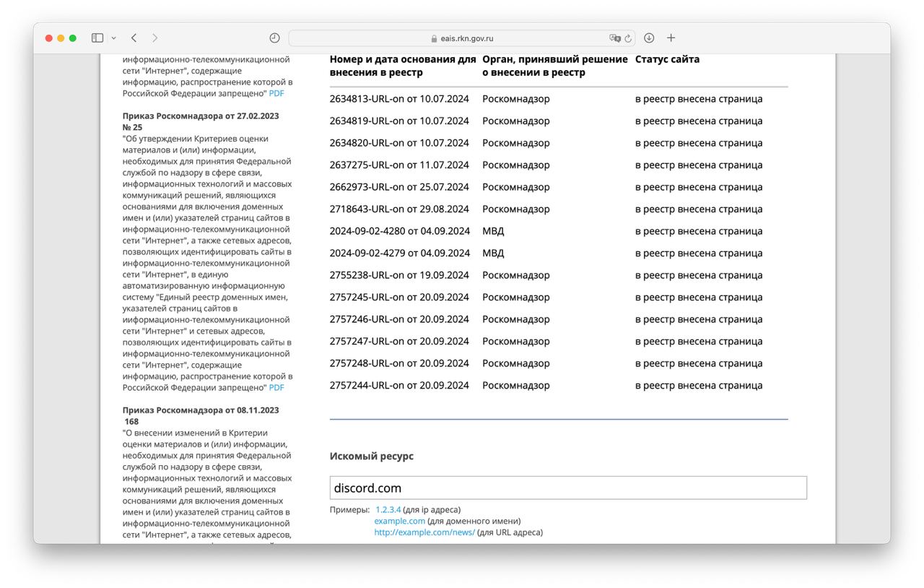
Task: Select the 2024-09-02-4280 МВД entry row
Action: point(399,231)
